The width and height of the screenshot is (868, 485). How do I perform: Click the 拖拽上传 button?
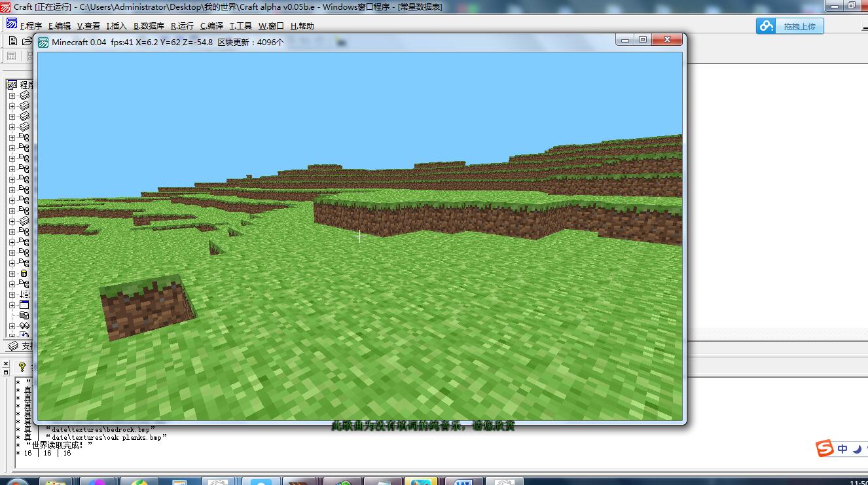799,26
